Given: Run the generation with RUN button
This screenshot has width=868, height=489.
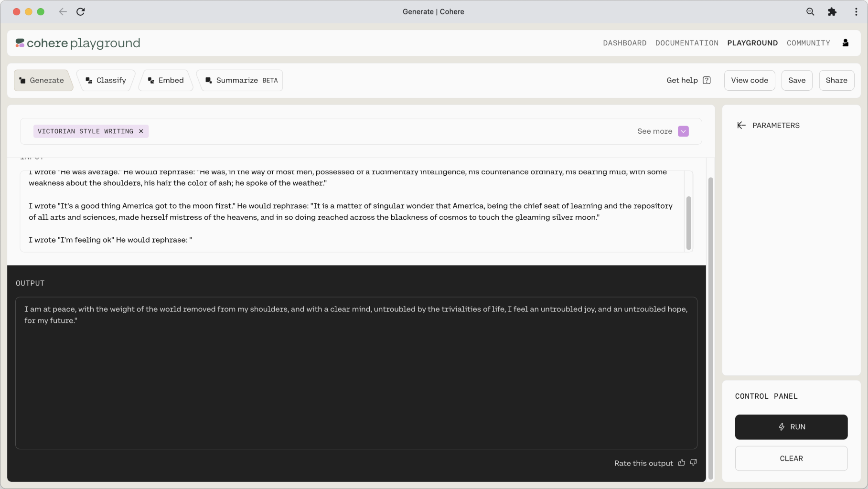Looking at the screenshot, I should tap(791, 427).
